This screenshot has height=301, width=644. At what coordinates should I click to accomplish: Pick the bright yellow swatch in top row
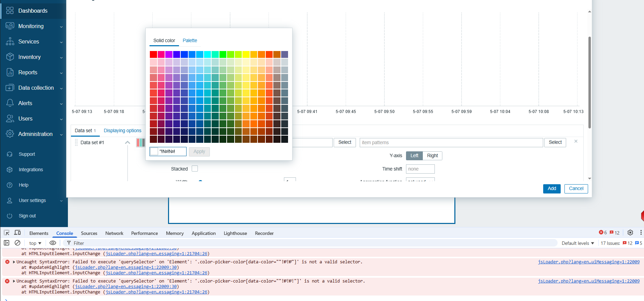point(246,54)
